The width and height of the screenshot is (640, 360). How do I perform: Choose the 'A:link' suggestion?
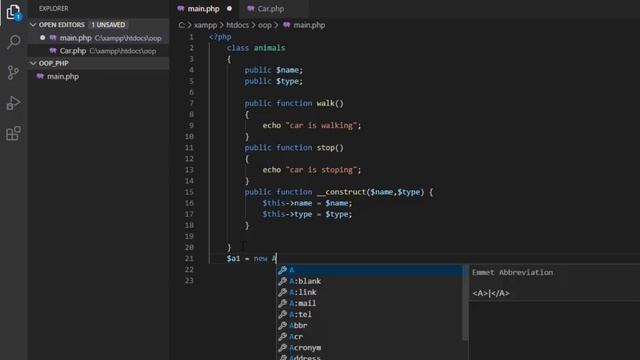[x=370, y=292]
